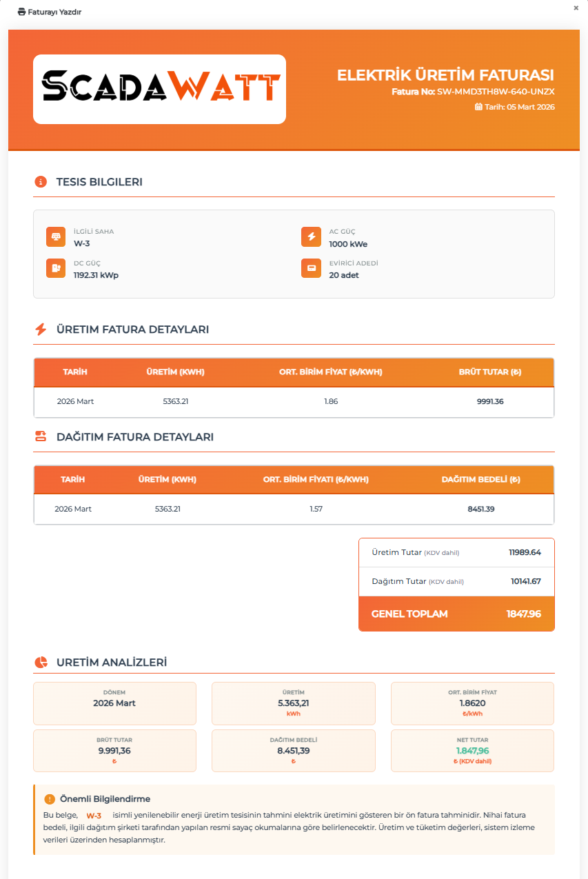This screenshot has width=588, height=879.
Task: Click the pie chart icon by Üretim Analizleri
Action: tap(41, 663)
